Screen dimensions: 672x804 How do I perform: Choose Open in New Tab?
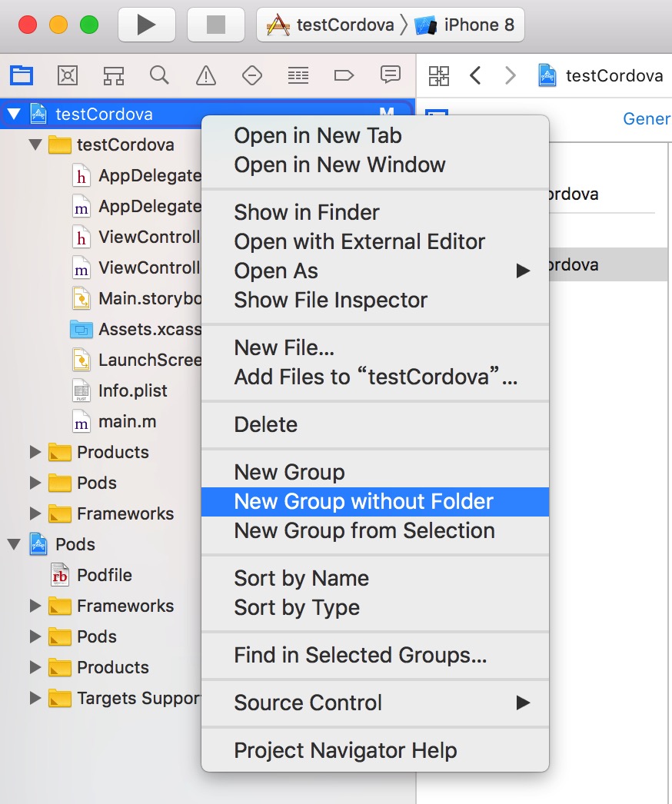pyautogui.click(x=375, y=136)
